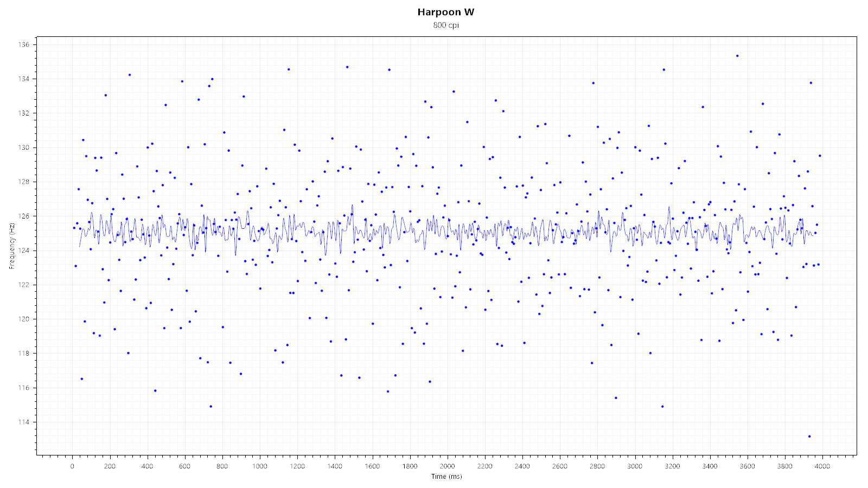Viewport: 868px width, 488px height.
Task: Click the y-axis value 122
Action: (24, 285)
